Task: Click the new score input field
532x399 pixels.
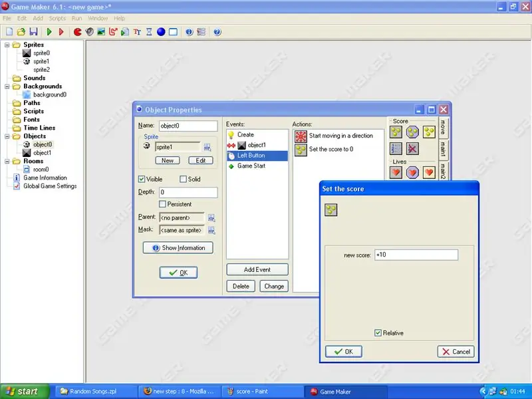Action: [416, 255]
